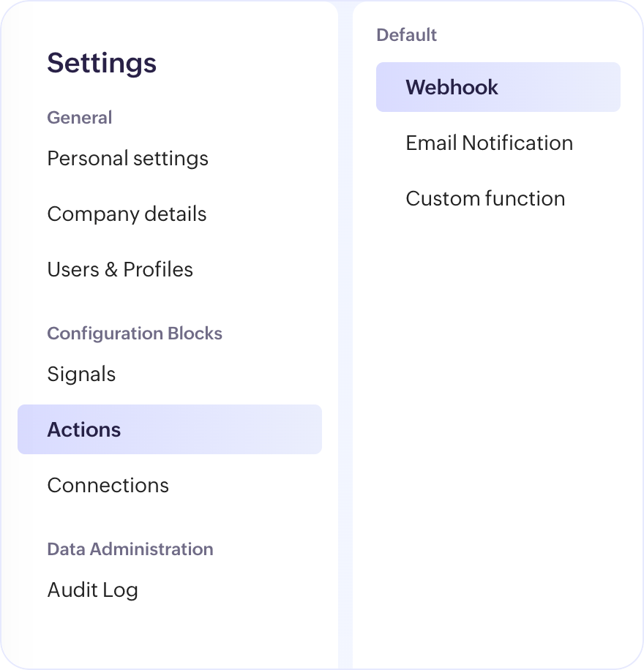The width and height of the screenshot is (644, 670).
Task: View Audit Log under Data Administration
Action: tap(92, 590)
